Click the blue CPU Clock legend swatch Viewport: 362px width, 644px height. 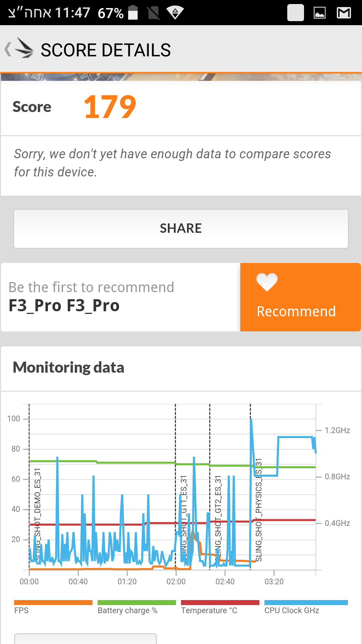306,602
